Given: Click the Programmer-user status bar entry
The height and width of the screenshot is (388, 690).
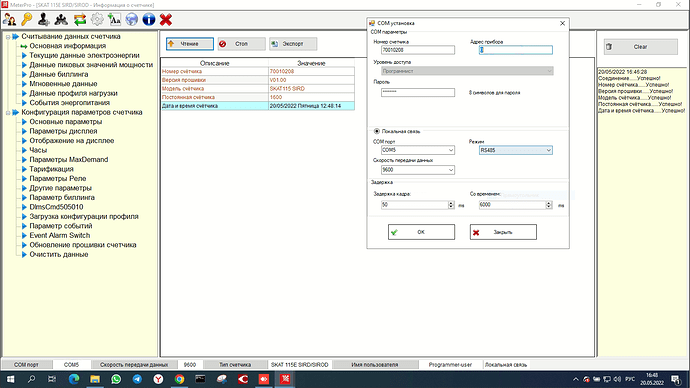Looking at the screenshot, I should click(450, 365).
